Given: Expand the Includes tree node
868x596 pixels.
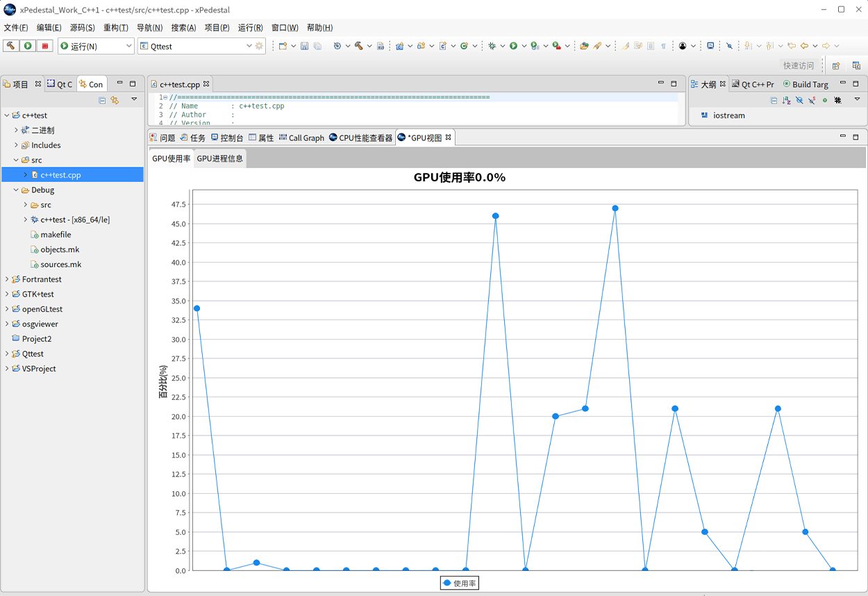Looking at the screenshot, I should click(16, 145).
